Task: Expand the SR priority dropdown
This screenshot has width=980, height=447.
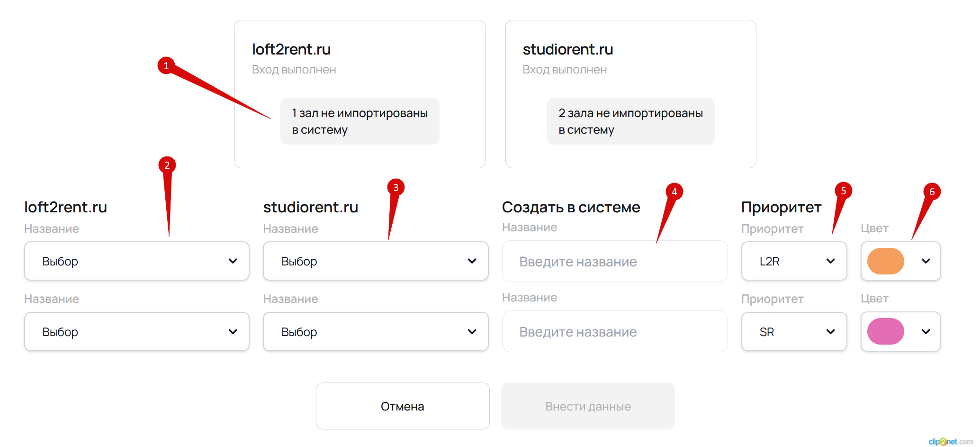Action: click(794, 331)
